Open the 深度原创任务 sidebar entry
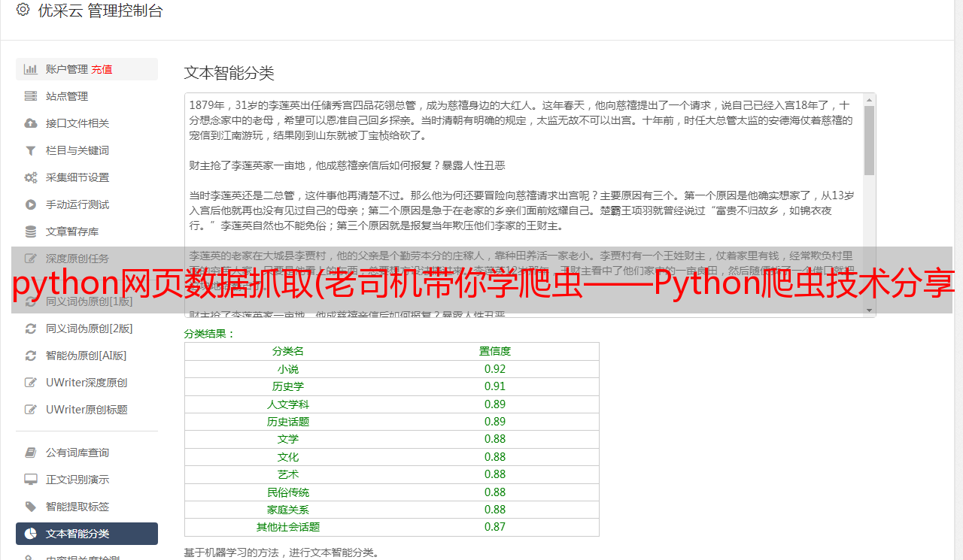This screenshot has height=560, width=963. tap(77, 259)
